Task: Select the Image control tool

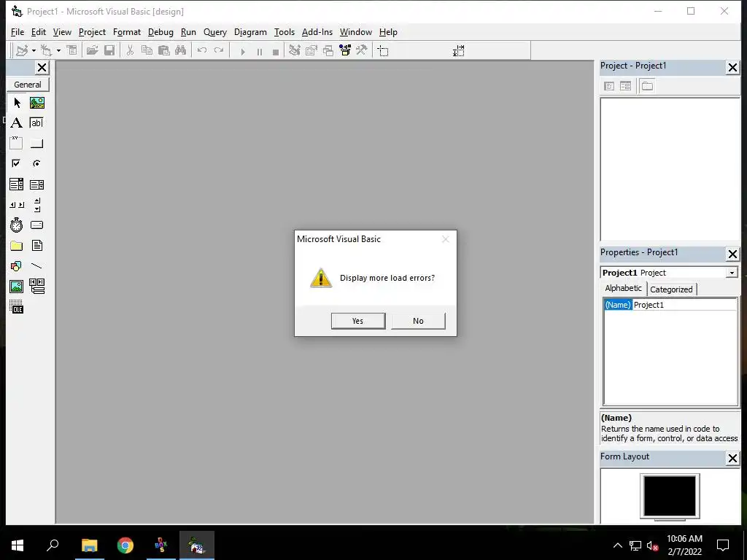Action: [x=17, y=287]
